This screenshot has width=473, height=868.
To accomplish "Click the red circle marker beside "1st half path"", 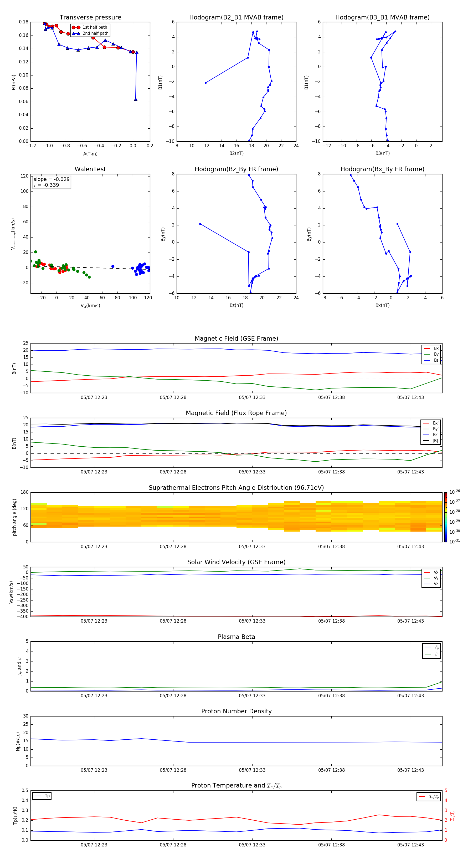I will (x=76, y=27).
